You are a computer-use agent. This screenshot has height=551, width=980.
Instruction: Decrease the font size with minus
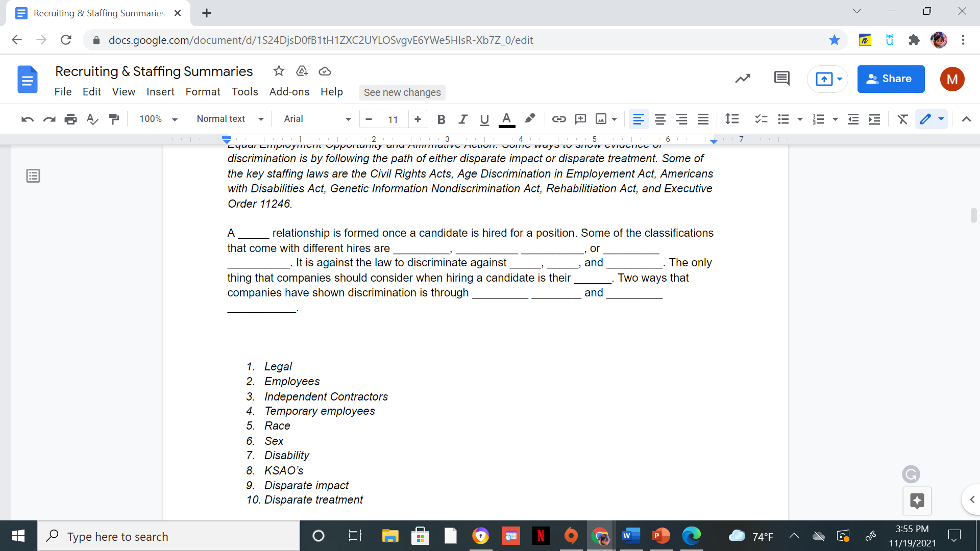[x=369, y=119]
